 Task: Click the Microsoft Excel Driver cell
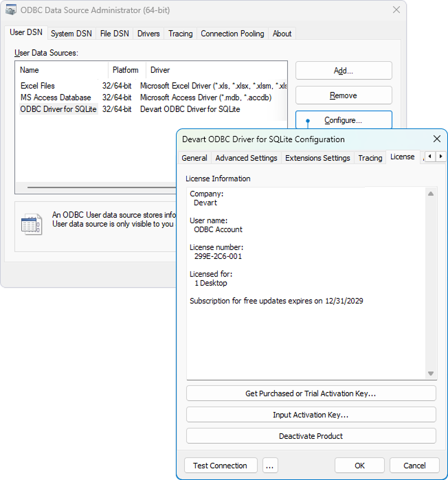[x=214, y=86]
